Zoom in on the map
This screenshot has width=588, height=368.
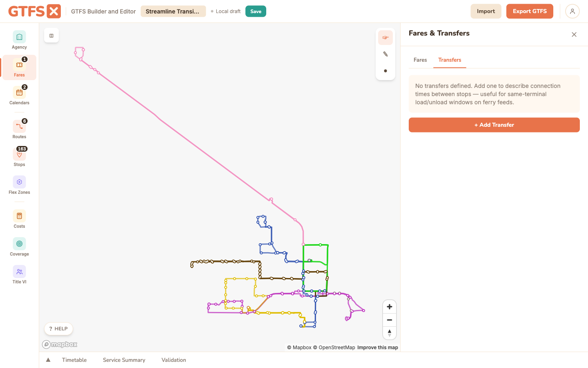390,307
